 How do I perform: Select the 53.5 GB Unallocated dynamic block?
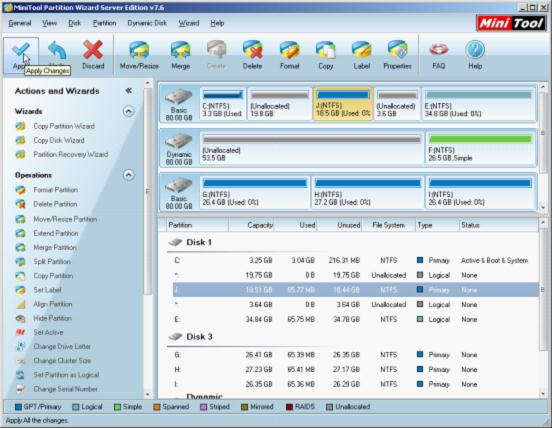[312, 148]
